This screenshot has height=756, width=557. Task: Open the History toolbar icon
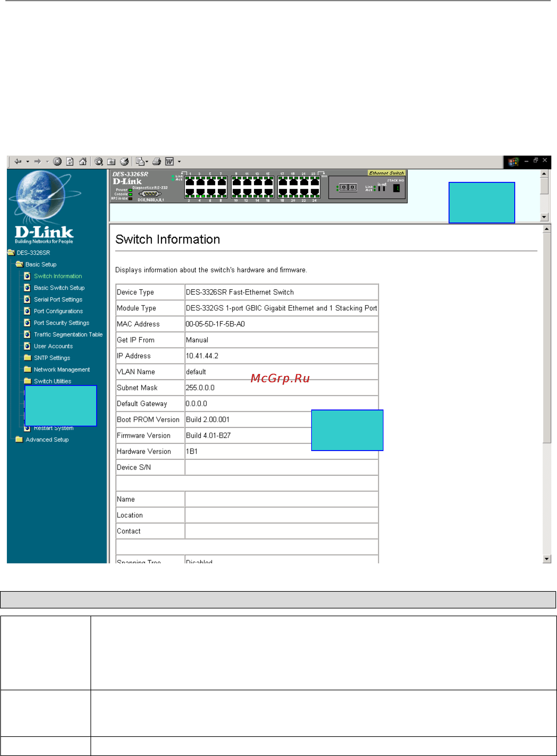tap(125, 162)
